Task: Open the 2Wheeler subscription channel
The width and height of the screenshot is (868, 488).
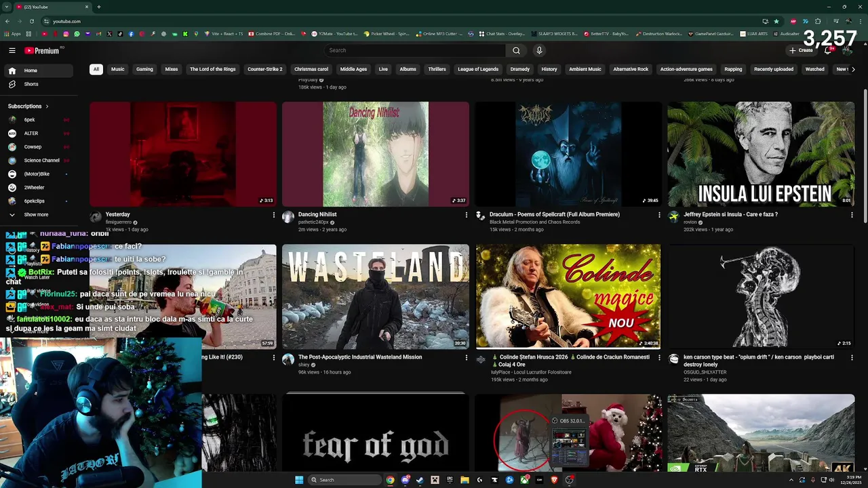Action: (x=39, y=187)
